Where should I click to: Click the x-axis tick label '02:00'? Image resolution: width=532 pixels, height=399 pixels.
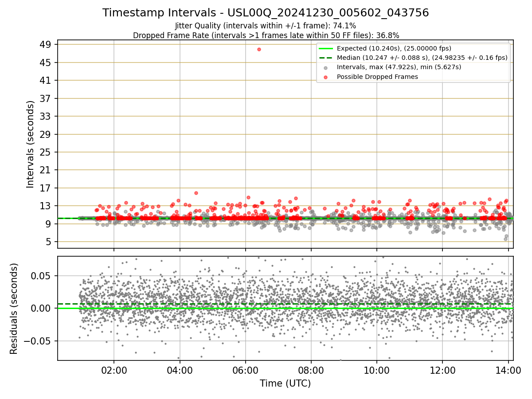click(114, 371)
